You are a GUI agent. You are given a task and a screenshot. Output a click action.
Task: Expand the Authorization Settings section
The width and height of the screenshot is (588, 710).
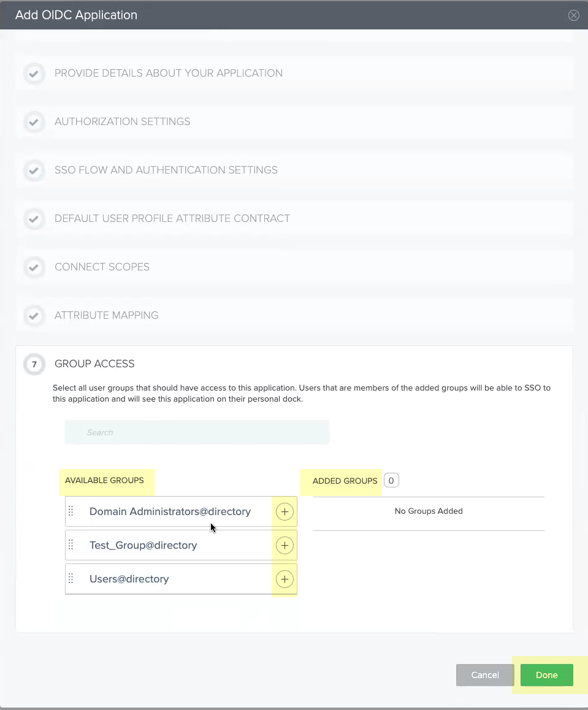coord(123,122)
